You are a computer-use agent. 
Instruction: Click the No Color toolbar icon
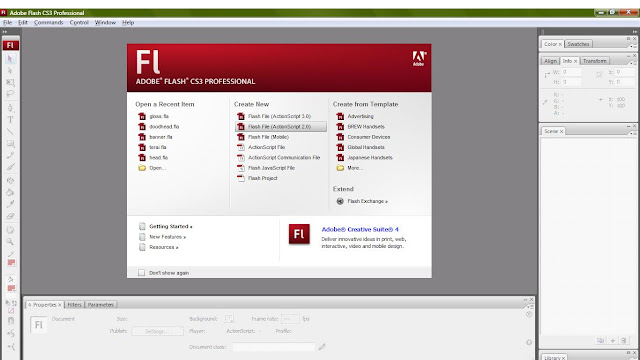tap(11, 311)
